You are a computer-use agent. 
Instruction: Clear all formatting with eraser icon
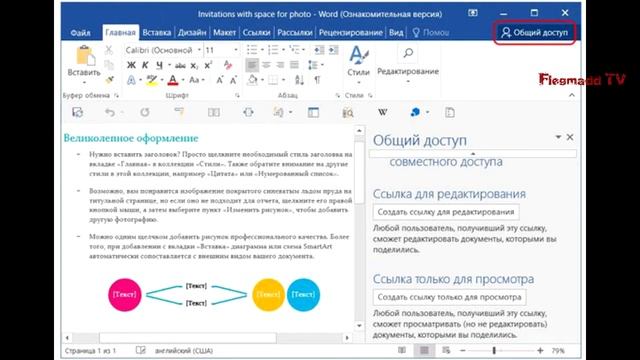click(x=228, y=65)
